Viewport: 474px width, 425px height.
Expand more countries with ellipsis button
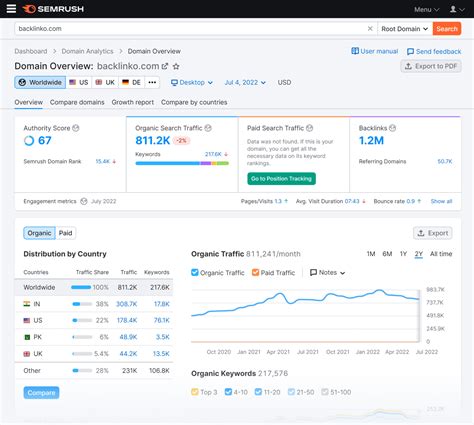tap(152, 82)
